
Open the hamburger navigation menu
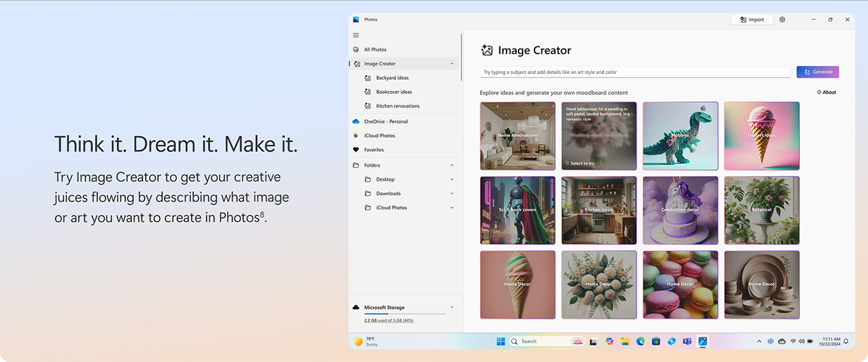356,35
